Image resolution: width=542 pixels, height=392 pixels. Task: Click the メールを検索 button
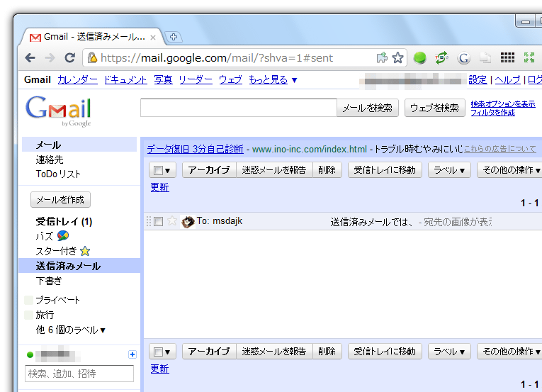click(x=368, y=108)
